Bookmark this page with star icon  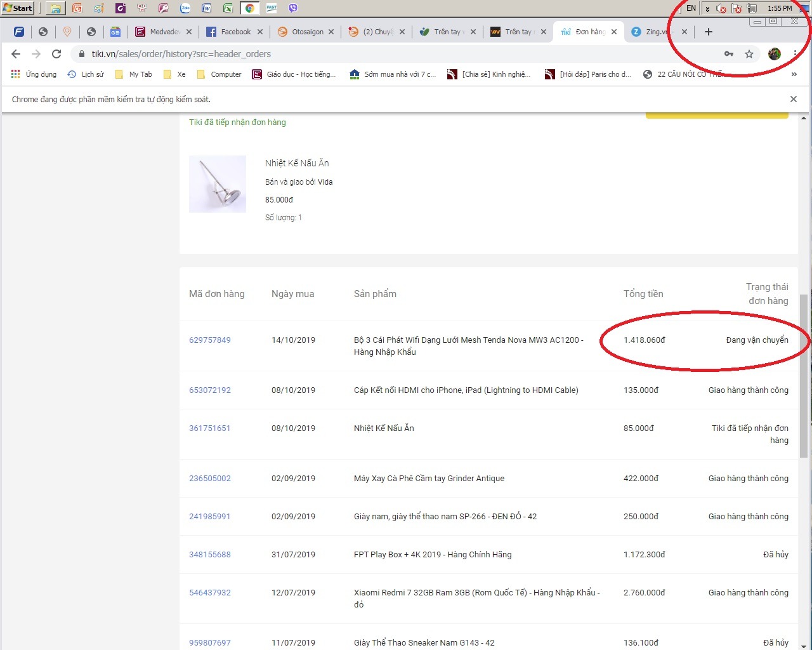749,54
